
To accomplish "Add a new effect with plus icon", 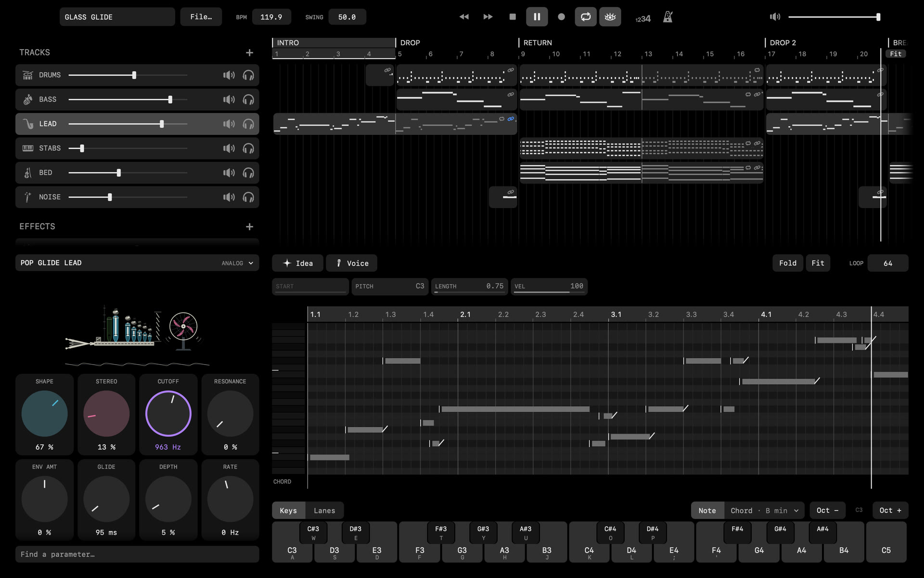I will tap(249, 226).
